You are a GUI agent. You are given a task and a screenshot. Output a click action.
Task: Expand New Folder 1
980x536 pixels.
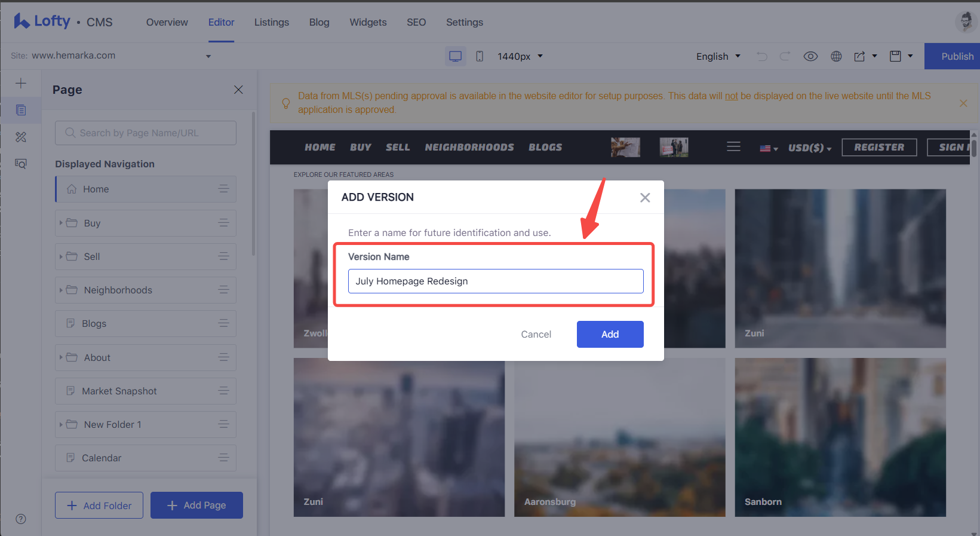click(x=61, y=424)
